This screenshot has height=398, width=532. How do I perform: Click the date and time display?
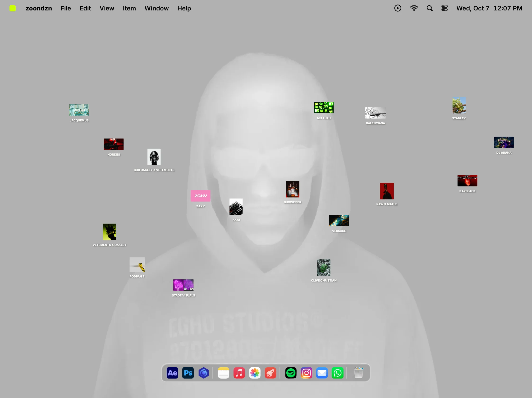click(x=489, y=8)
